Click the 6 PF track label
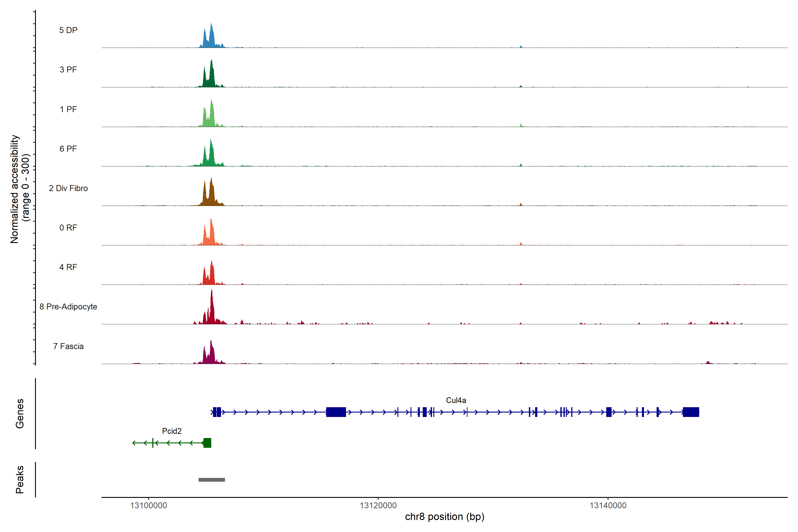 point(68,149)
